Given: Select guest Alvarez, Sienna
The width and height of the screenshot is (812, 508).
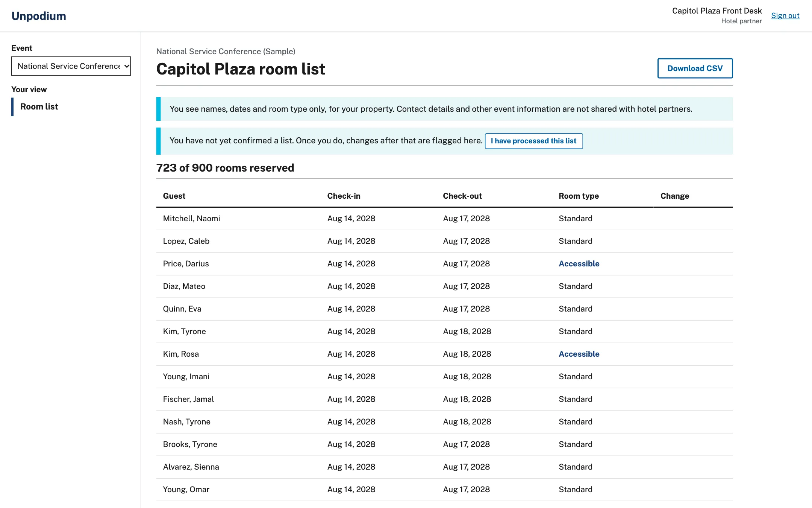Looking at the screenshot, I should (191, 467).
